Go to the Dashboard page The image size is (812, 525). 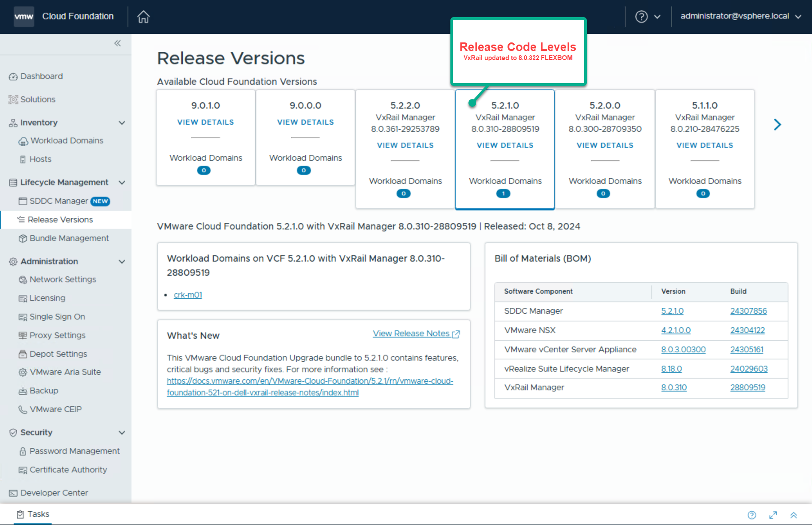41,76
